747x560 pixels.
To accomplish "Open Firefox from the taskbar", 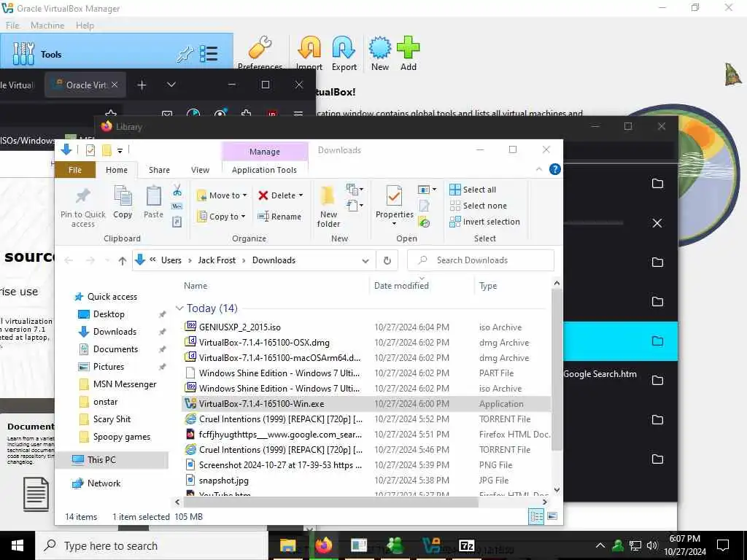I will click(x=324, y=545).
